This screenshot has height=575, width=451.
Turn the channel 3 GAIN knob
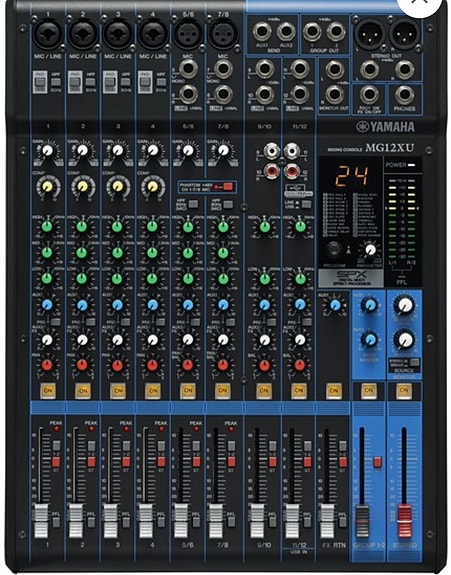117,150
